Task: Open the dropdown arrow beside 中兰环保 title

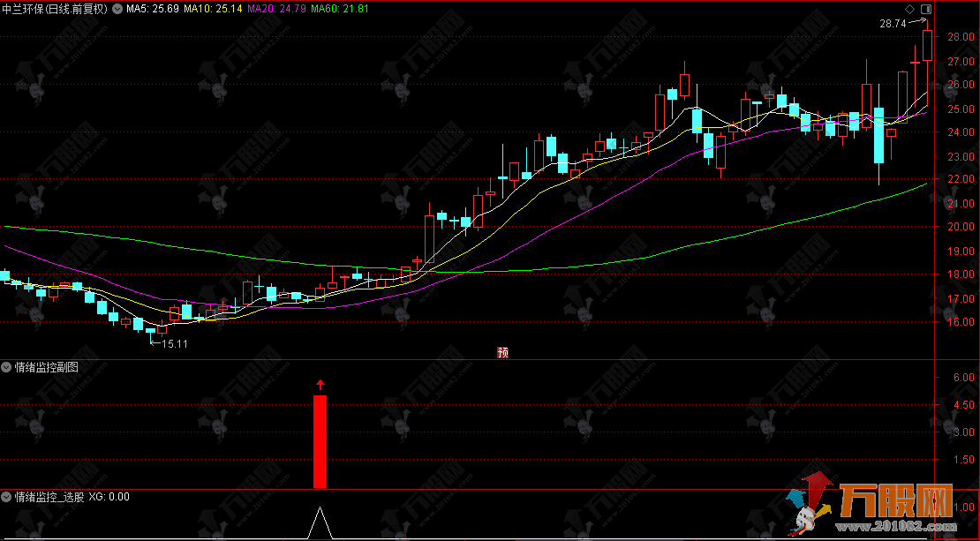Action: [x=117, y=10]
